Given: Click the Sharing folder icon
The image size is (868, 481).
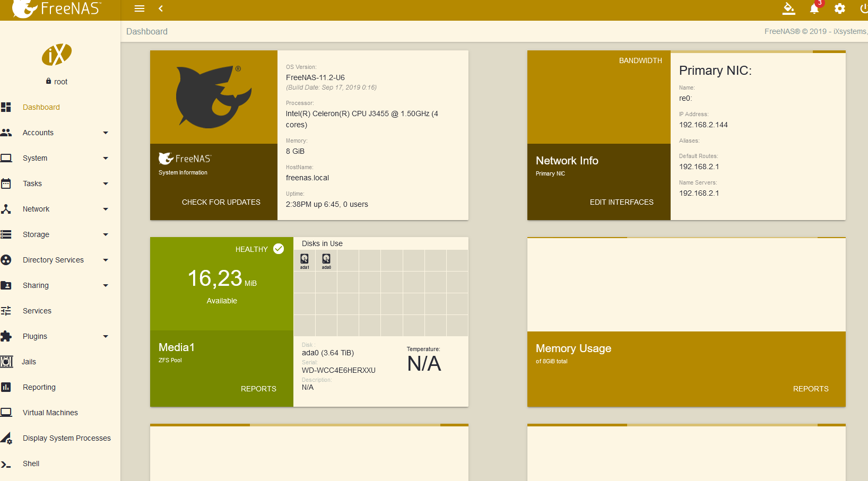Looking at the screenshot, I should pos(6,285).
